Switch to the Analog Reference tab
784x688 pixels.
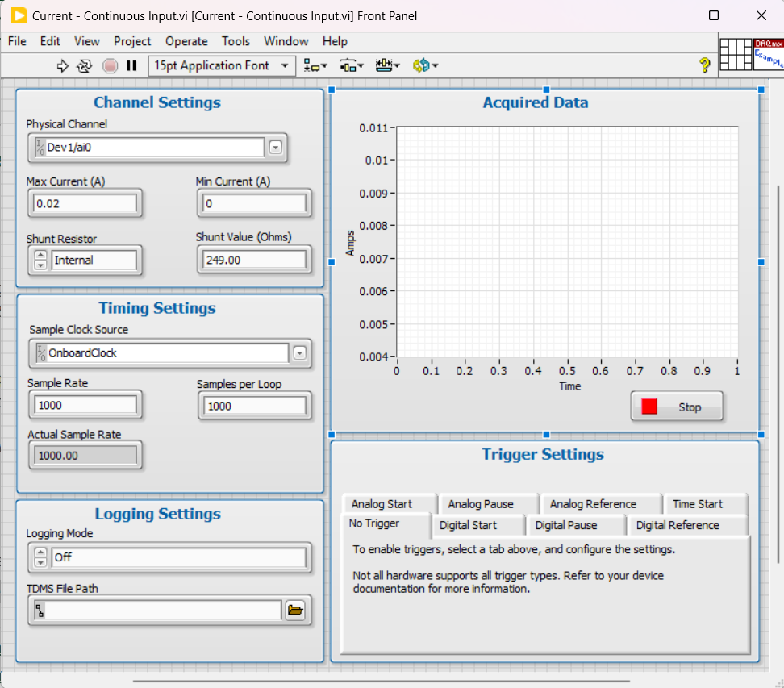[x=600, y=504]
